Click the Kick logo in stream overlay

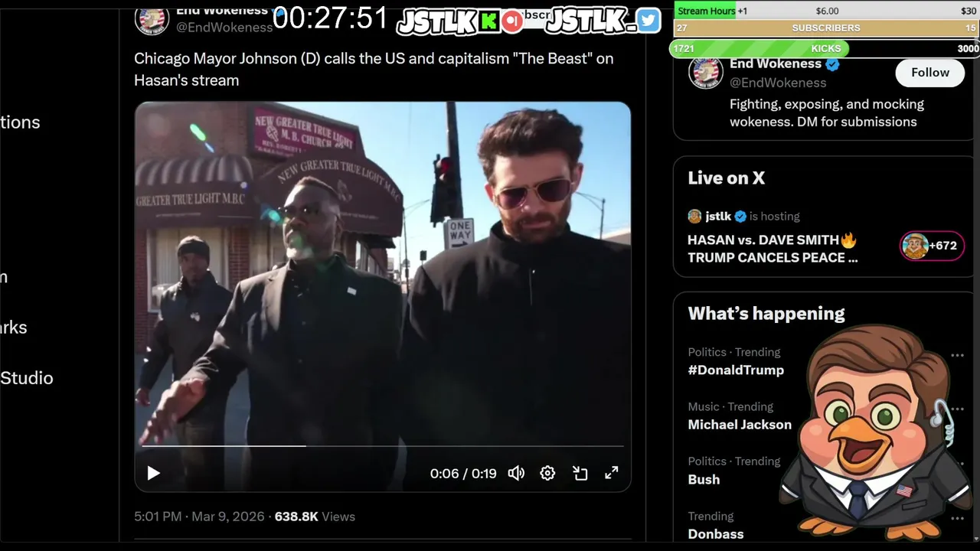point(488,21)
